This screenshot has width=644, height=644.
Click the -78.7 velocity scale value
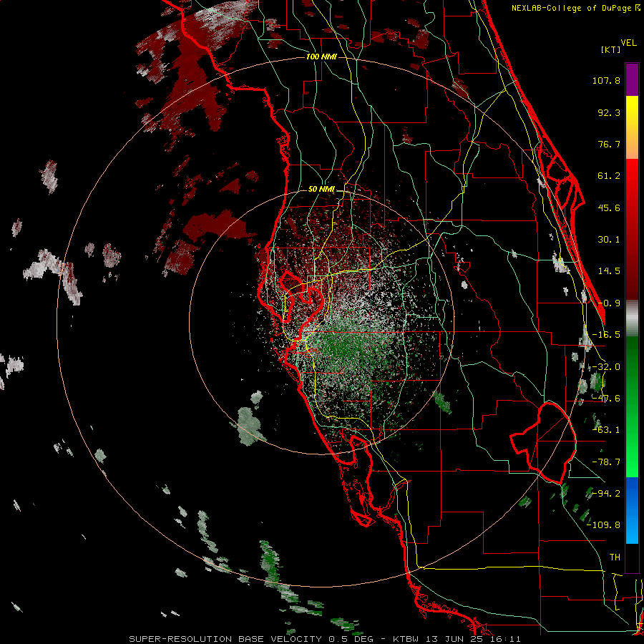click(x=606, y=462)
